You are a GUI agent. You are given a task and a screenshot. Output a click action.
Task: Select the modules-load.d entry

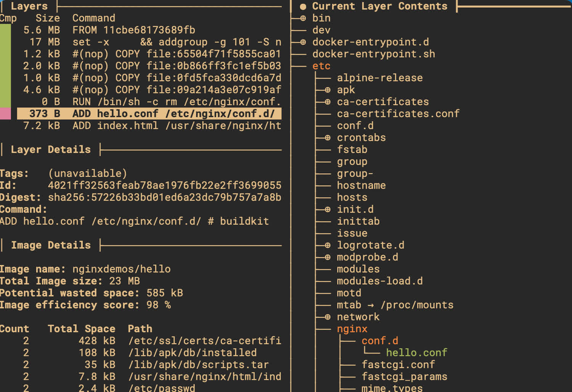click(380, 281)
